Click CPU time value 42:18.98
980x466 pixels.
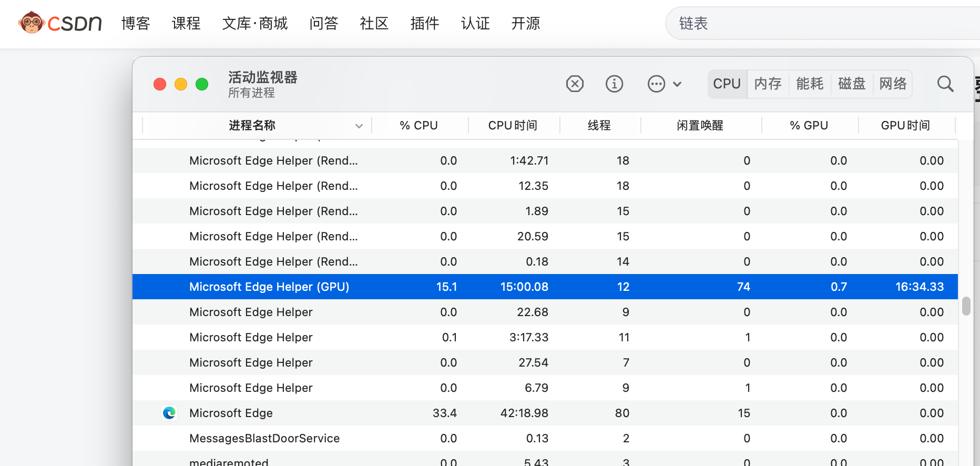click(524, 413)
